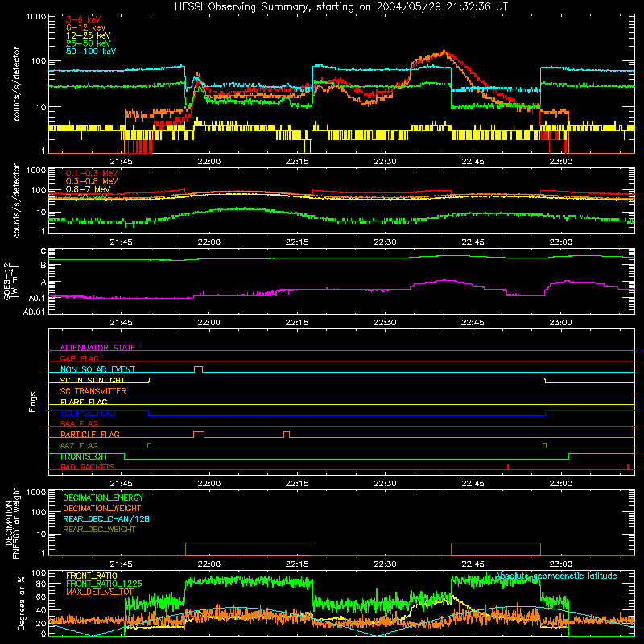Screen dimensions: 644x644
Task: Select the 23:00 tick label under MeV panel
Action: [x=560, y=242]
